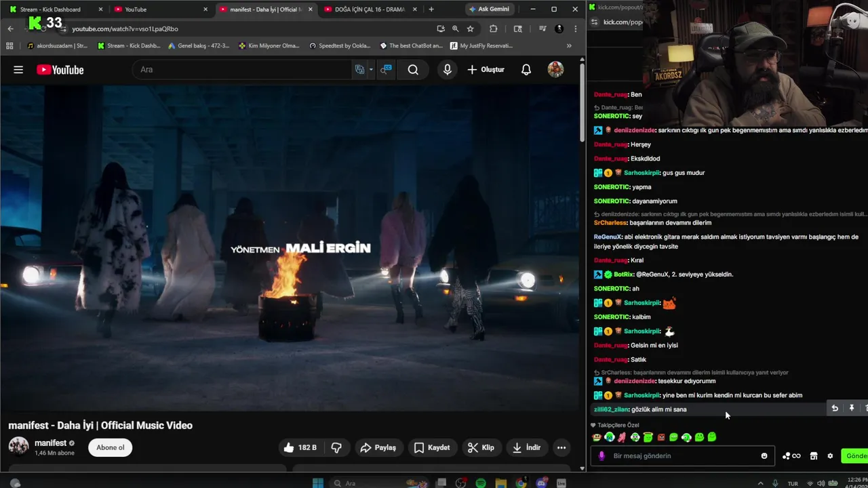Image resolution: width=868 pixels, height=488 pixels.
Task: Open Chrome three-dot menu
Action: [x=575, y=29]
